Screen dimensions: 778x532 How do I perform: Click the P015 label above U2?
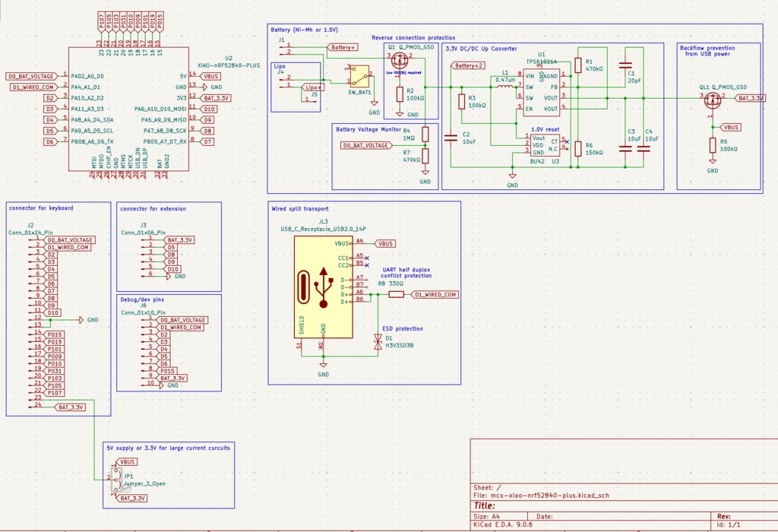(160, 23)
